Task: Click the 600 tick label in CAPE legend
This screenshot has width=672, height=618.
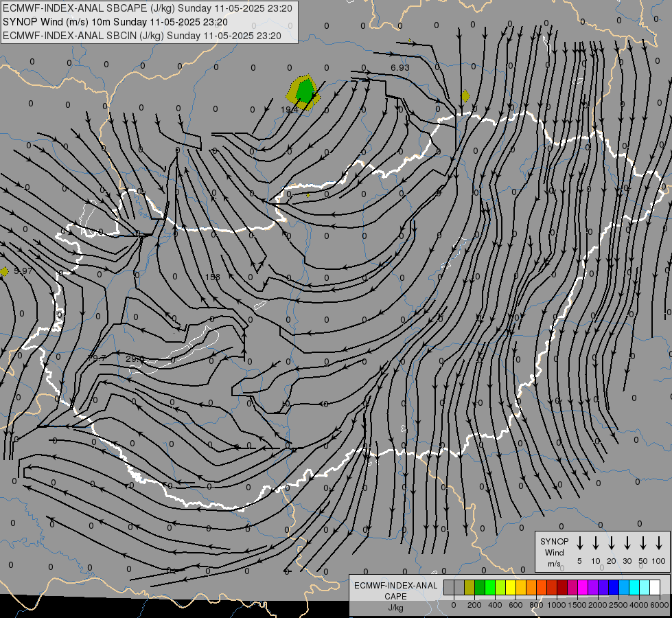Action: 515,605
